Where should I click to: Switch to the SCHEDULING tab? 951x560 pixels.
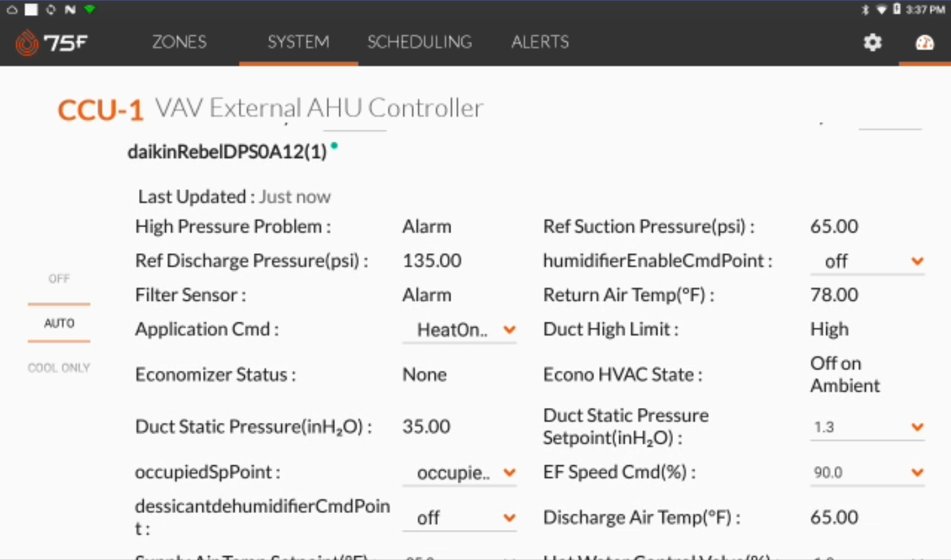tap(419, 42)
